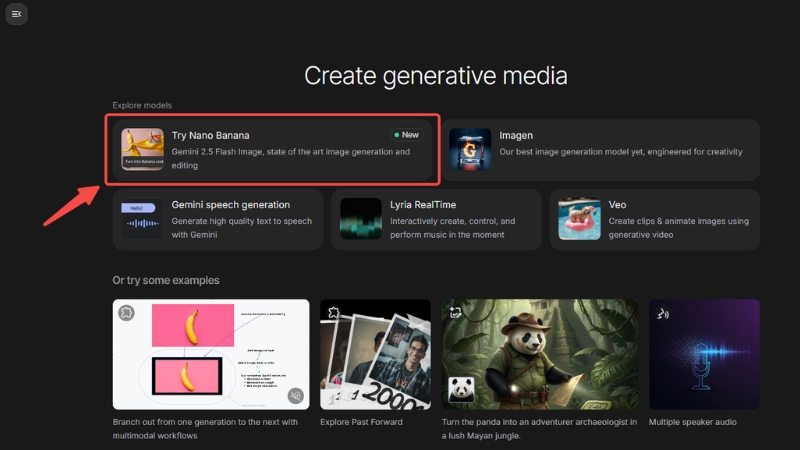Click the muted speaker icon on banana example
Viewport: 800px width, 450px height.
click(x=295, y=395)
